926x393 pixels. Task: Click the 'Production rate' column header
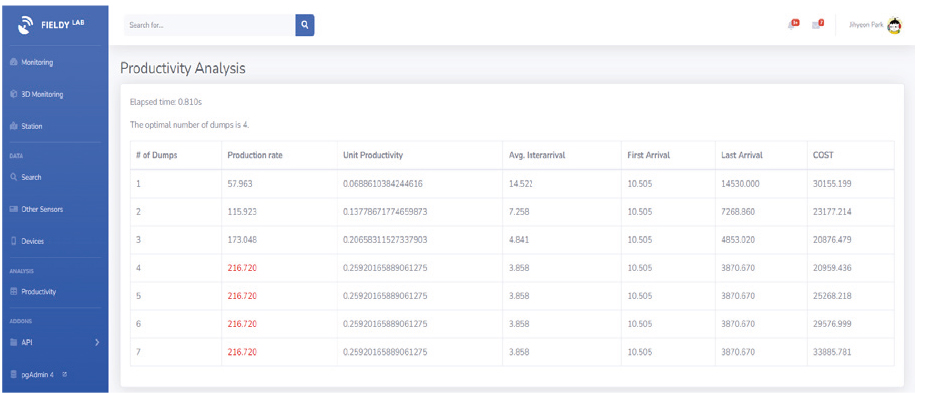[255, 155]
